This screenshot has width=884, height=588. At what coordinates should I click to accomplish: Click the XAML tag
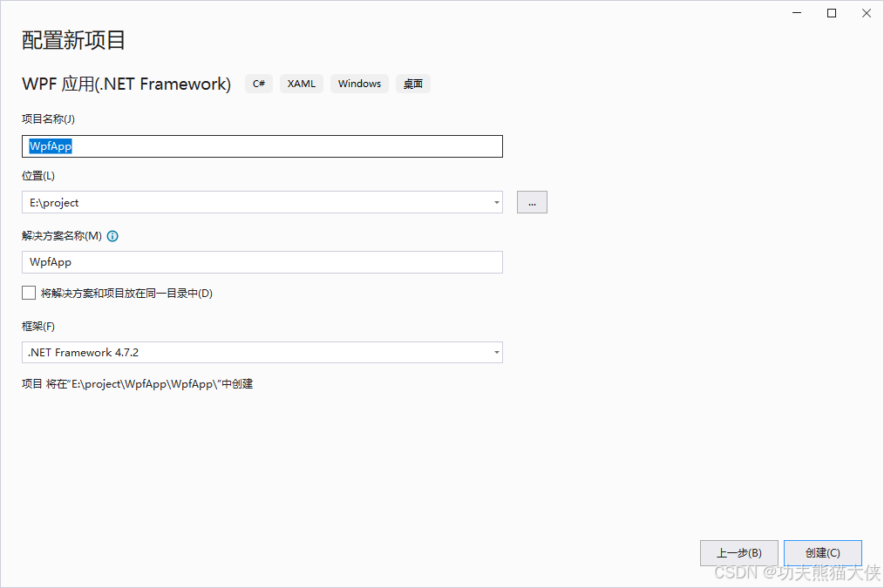(302, 84)
